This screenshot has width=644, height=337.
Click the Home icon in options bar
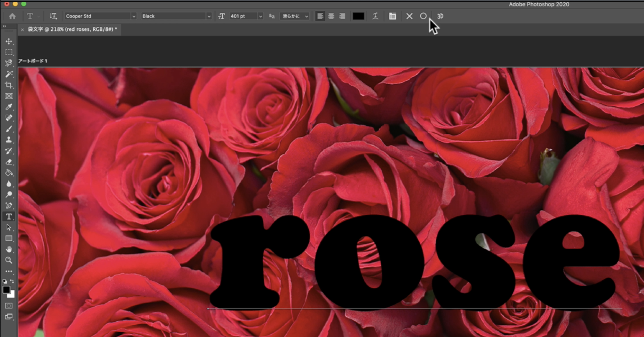coord(12,16)
